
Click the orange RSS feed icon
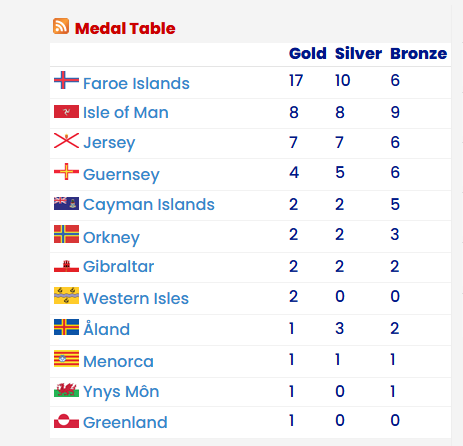61,26
